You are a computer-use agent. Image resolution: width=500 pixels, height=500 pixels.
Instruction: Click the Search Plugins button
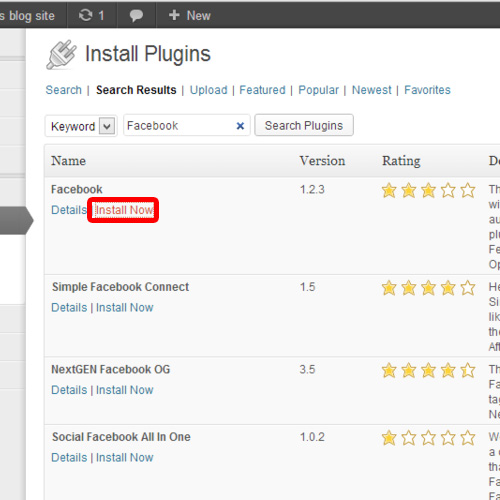(x=304, y=125)
